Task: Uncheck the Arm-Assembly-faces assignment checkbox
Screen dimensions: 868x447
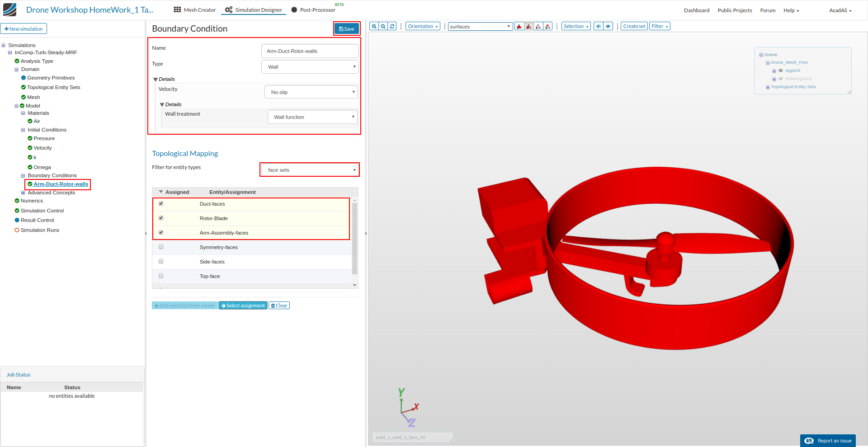Action: 161,233
